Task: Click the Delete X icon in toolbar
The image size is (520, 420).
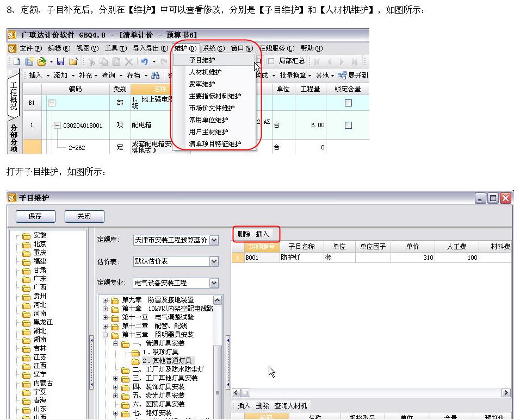Action: click(x=129, y=61)
